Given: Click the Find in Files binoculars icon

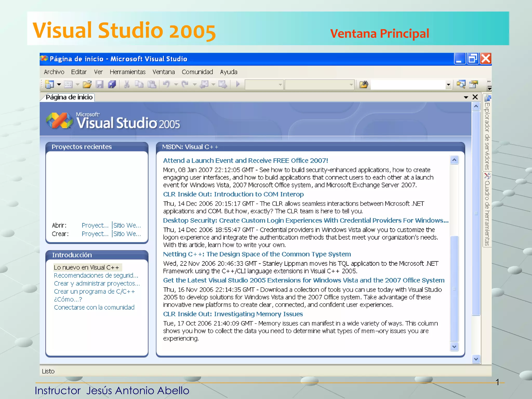Looking at the screenshot, I should tap(364, 84).
